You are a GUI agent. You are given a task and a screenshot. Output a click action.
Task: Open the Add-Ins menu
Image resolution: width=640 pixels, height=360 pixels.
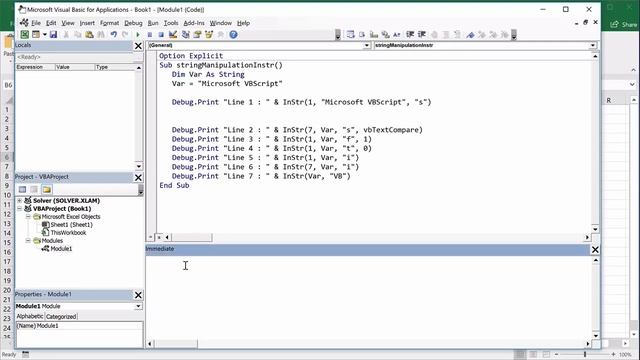(x=194, y=23)
